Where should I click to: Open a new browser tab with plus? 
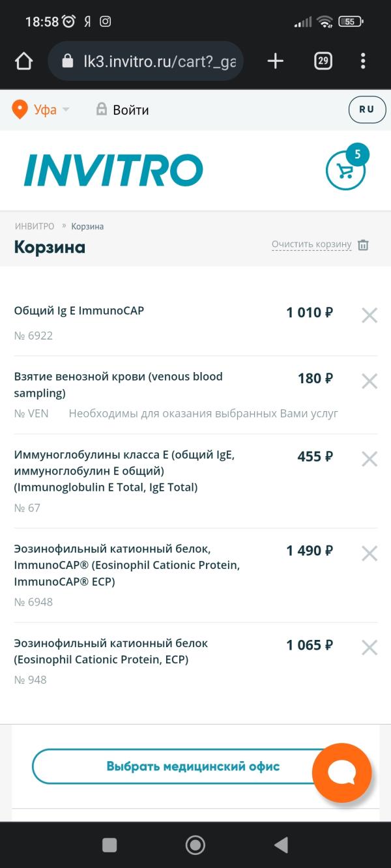pyautogui.click(x=276, y=61)
